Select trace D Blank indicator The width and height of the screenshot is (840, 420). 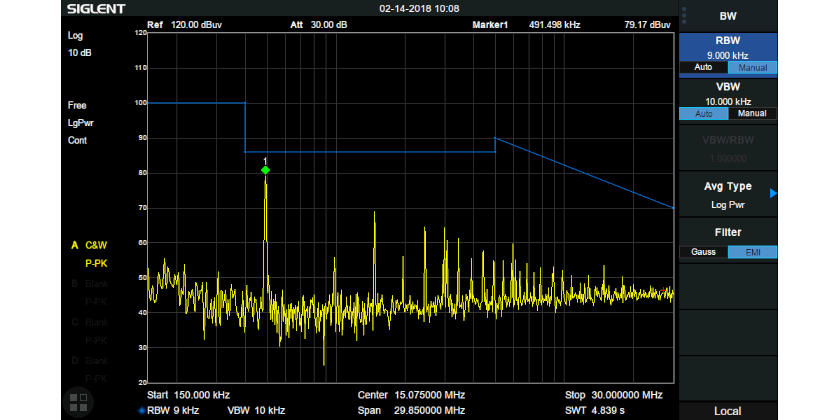pos(89,360)
